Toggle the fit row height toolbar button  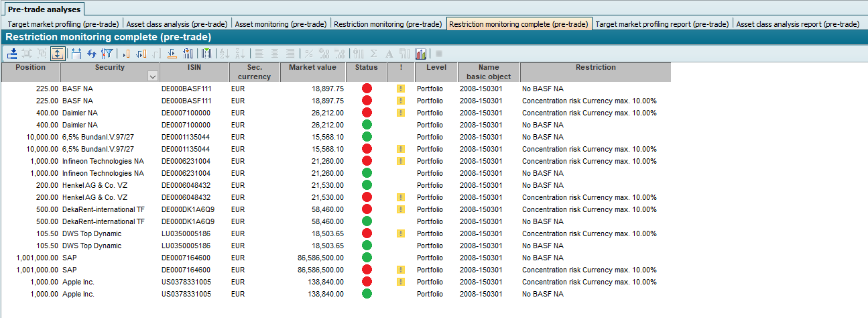coord(58,54)
